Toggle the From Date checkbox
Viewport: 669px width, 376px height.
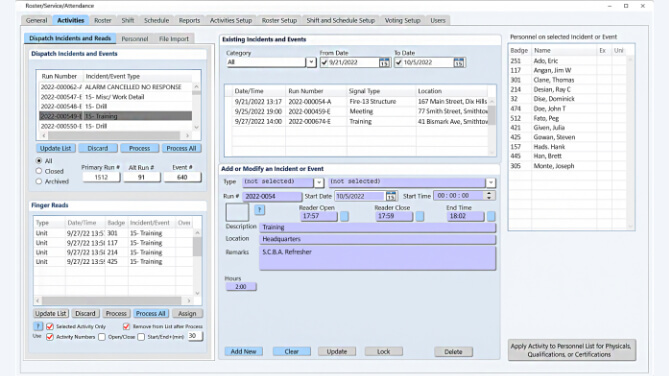324,62
